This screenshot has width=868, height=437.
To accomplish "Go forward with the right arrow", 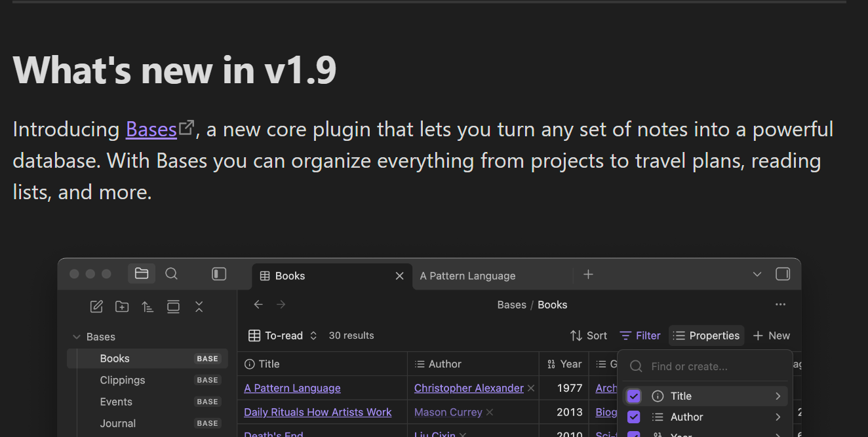I will pyautogui.click(x=281, y=305).
